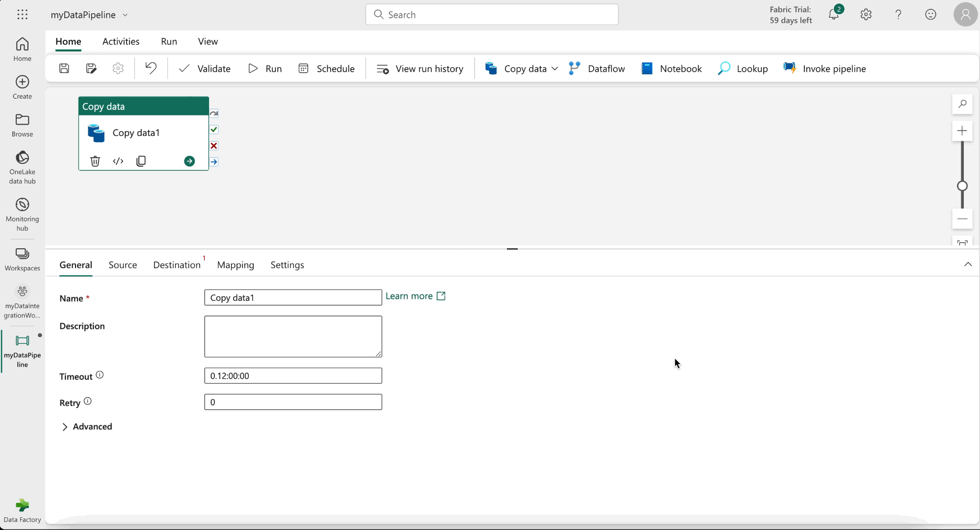Click Run pipeline button
Viewport: 980px width, 530px height.
[x=265, y=69]
